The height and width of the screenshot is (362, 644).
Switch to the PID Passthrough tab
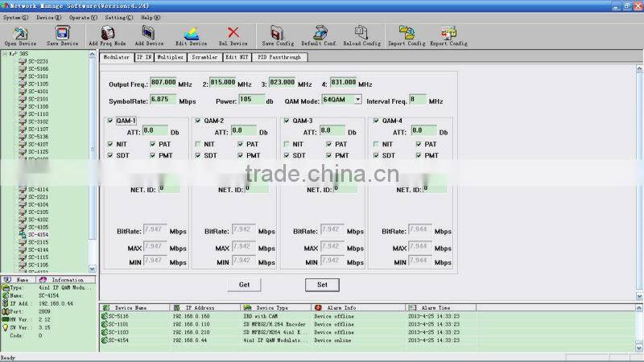point(279,57)
